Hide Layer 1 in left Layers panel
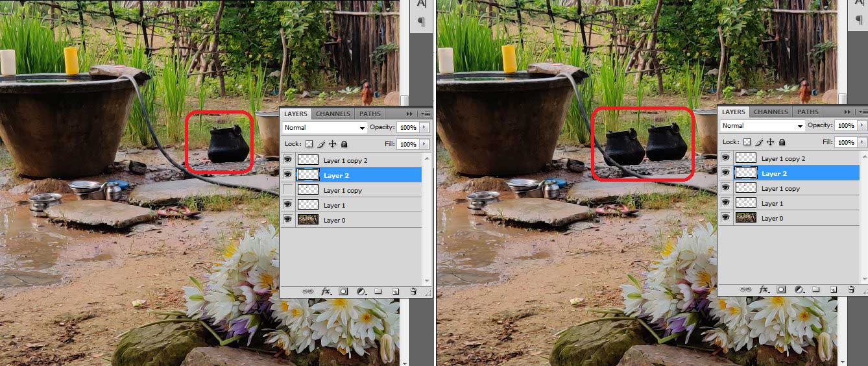This screenshot has width=868, height=366. pyautogui.click(x=288, y=205)
